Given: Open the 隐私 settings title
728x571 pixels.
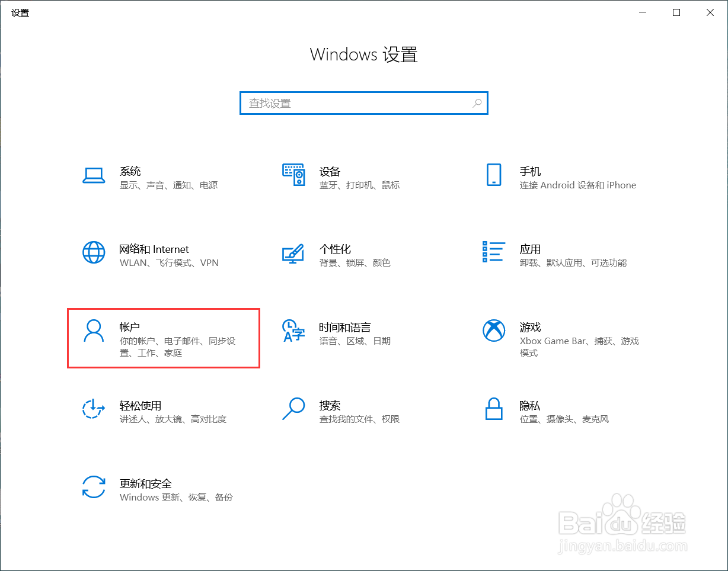Looking at the screenshot, I should (530, 406).
